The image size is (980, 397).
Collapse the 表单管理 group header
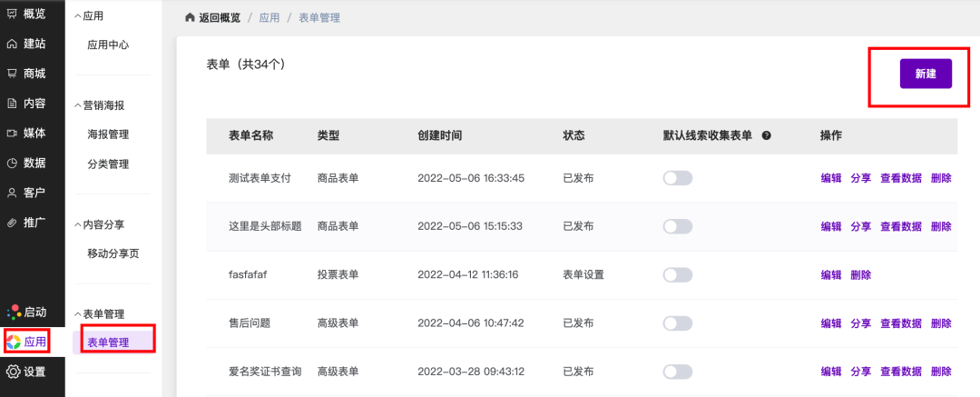(x=78, y=314)
